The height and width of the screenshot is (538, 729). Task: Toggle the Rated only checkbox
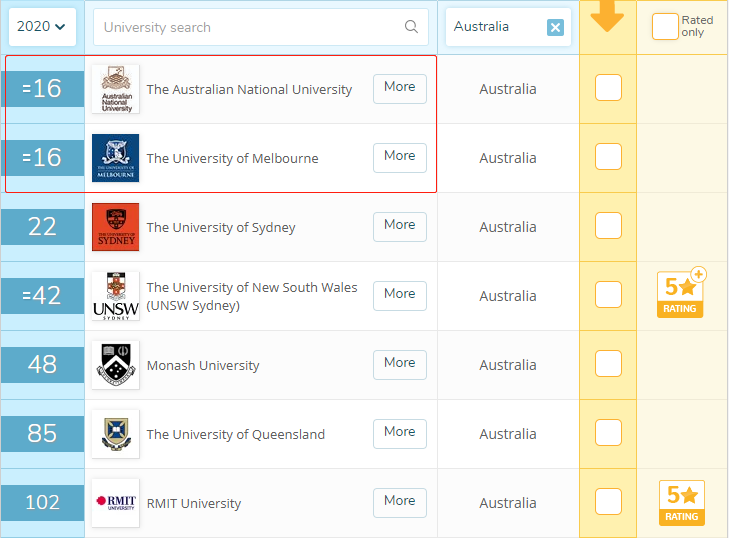tap(665, 27)
